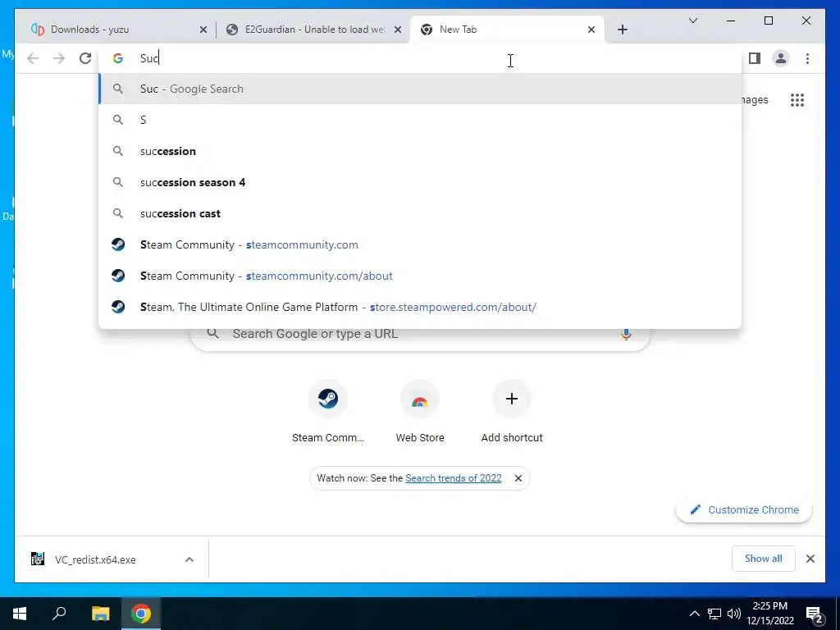840x630 pixels.
Task: Go back using the back arrow
Action: [33, 58]
